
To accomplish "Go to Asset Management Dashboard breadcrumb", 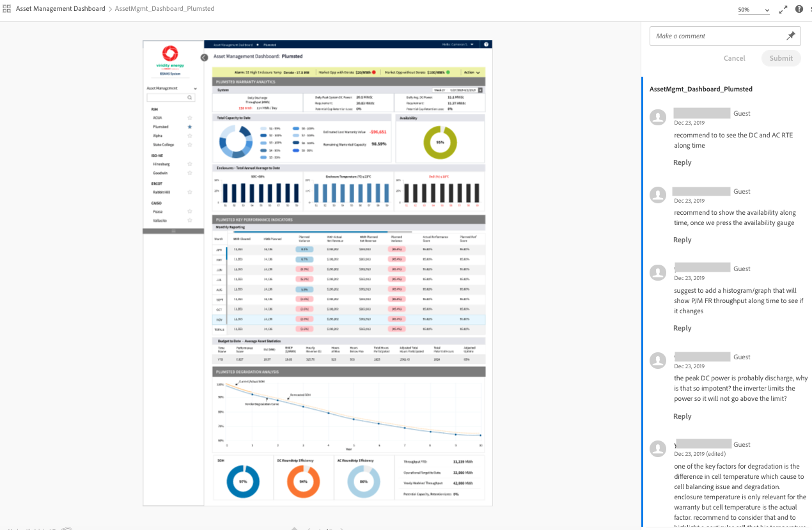I will pyautogui.click(x=61, y=9).
